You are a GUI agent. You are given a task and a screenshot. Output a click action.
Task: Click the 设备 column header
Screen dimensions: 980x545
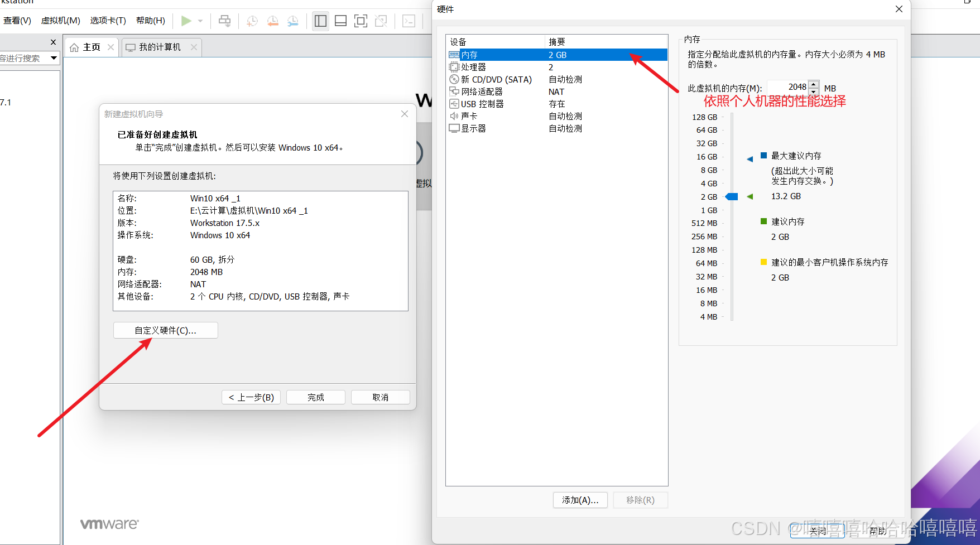click(x=496, y=42)
